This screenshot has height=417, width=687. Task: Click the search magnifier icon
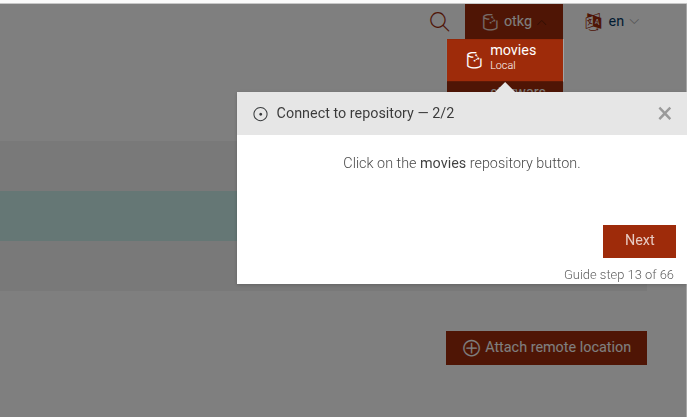click(439, 21)
